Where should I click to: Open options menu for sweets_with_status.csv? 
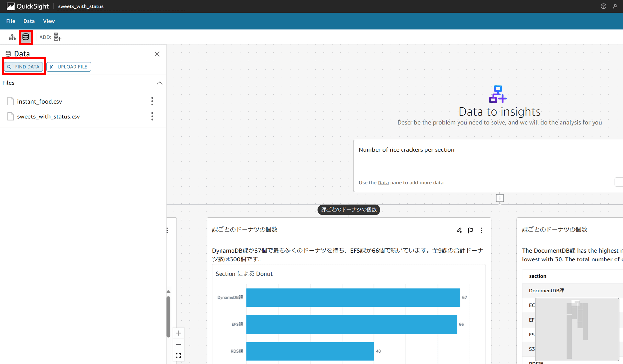(152, 116)
